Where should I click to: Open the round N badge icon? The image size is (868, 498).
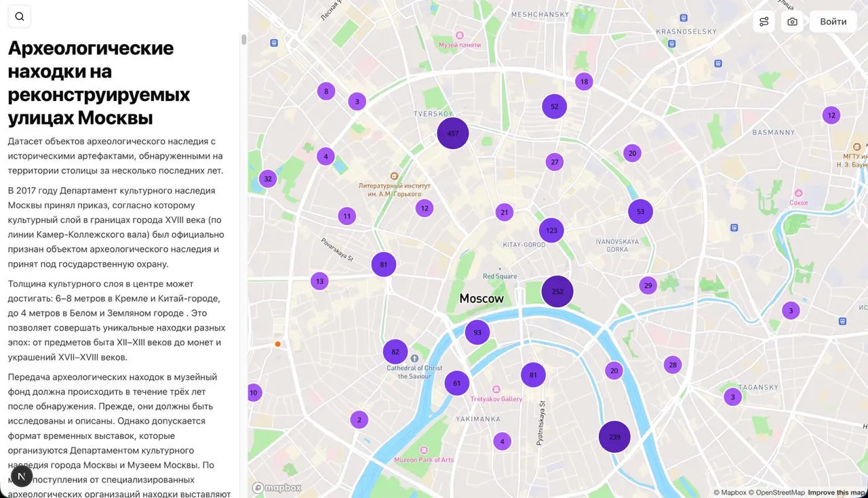point(22,476)
